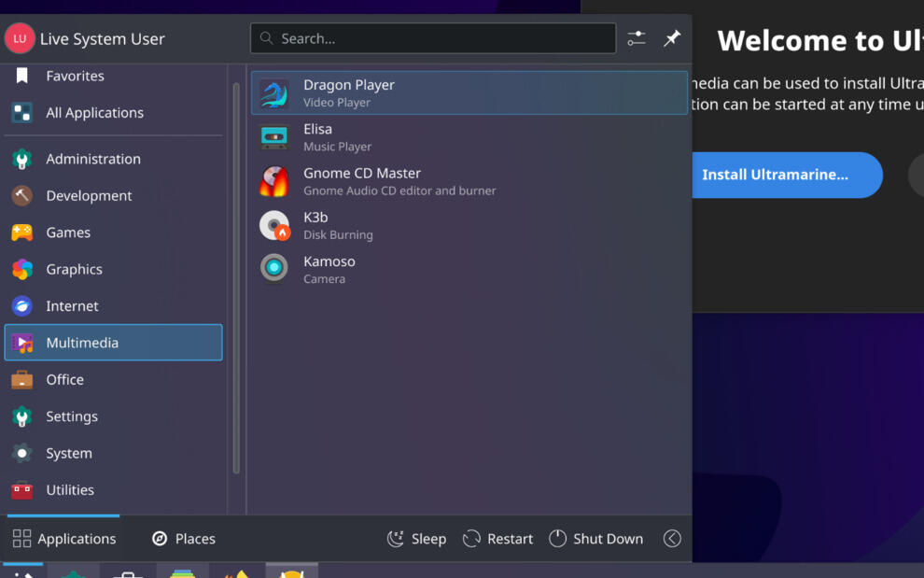Click the Restart button
The image size is (924, 578).
click(498, 539)
